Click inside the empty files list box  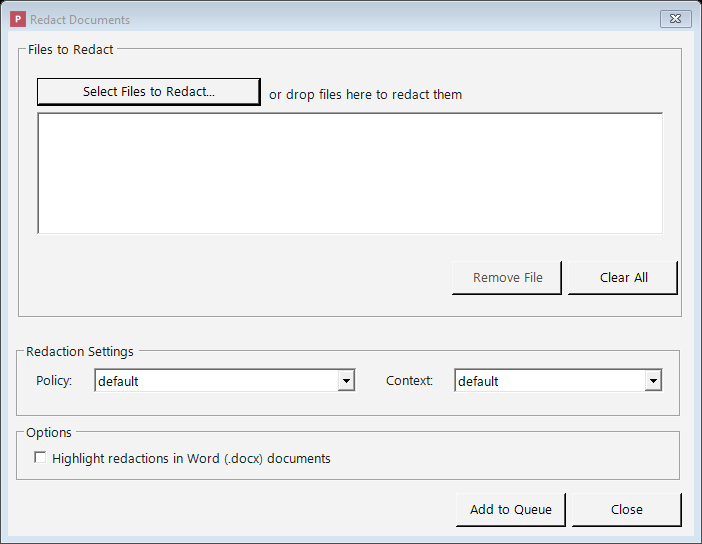350,173
